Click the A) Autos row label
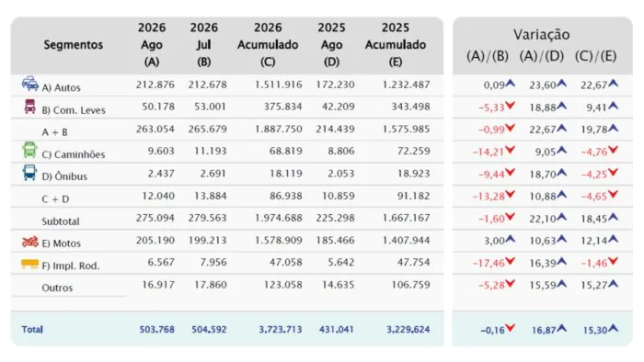Screen dimensions: 644x362 [62, 87]
